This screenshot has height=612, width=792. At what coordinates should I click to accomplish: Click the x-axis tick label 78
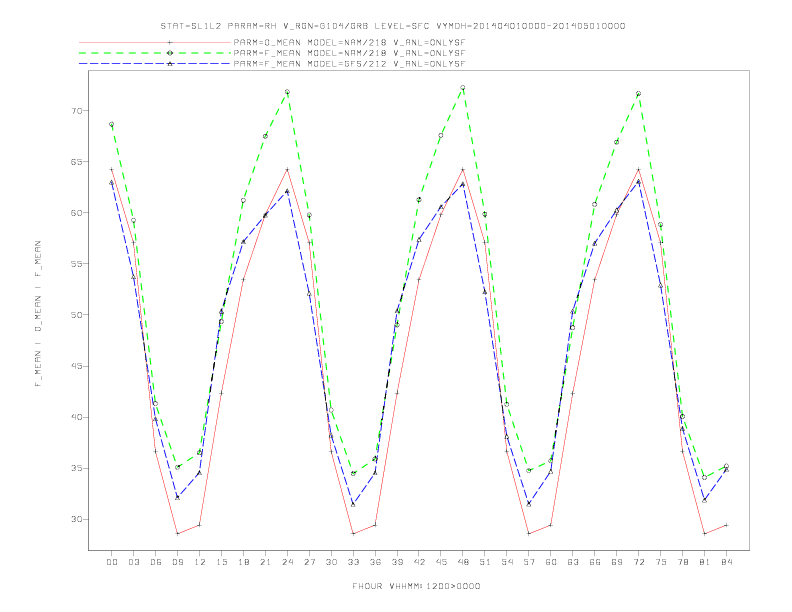[682, 562]
